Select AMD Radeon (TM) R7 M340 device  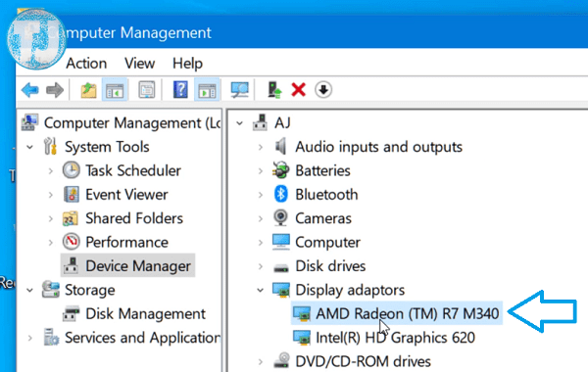(408, 313)
